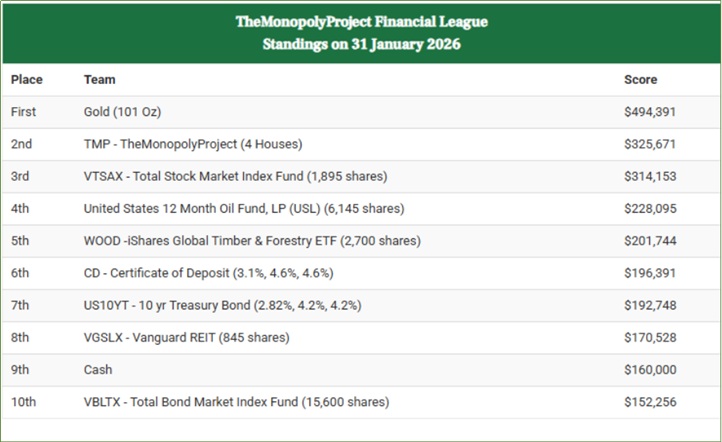The image size is (722, 442).
Task: Click the Score column header
Action: 640,79
